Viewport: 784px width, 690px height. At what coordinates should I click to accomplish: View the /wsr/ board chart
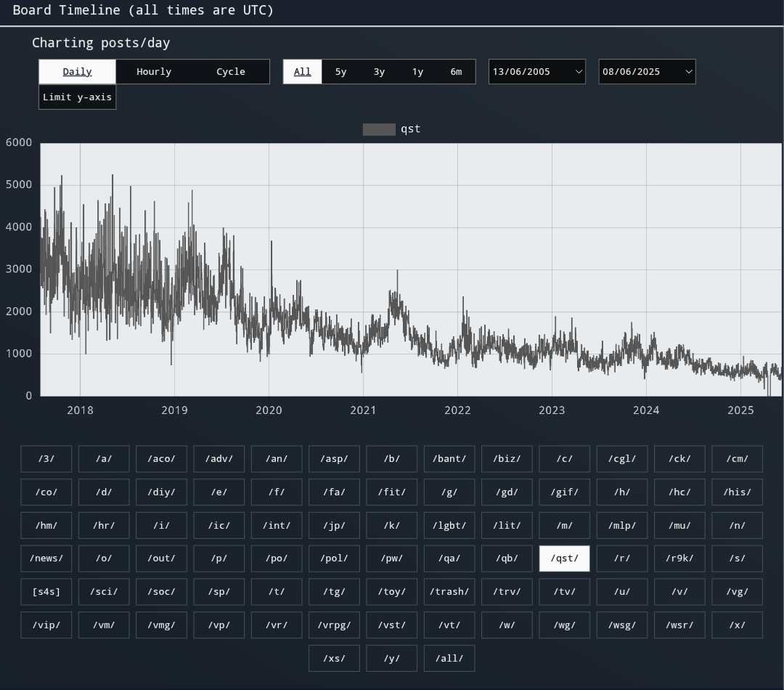[679, 625]
